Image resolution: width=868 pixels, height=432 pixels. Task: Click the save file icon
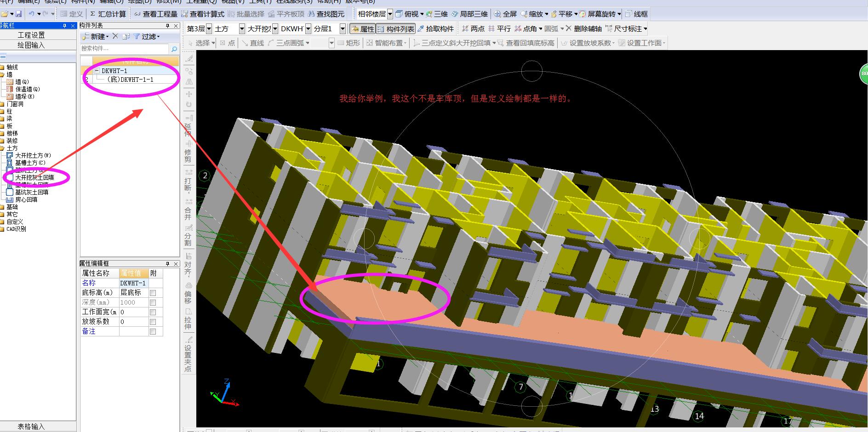(19, 14)
